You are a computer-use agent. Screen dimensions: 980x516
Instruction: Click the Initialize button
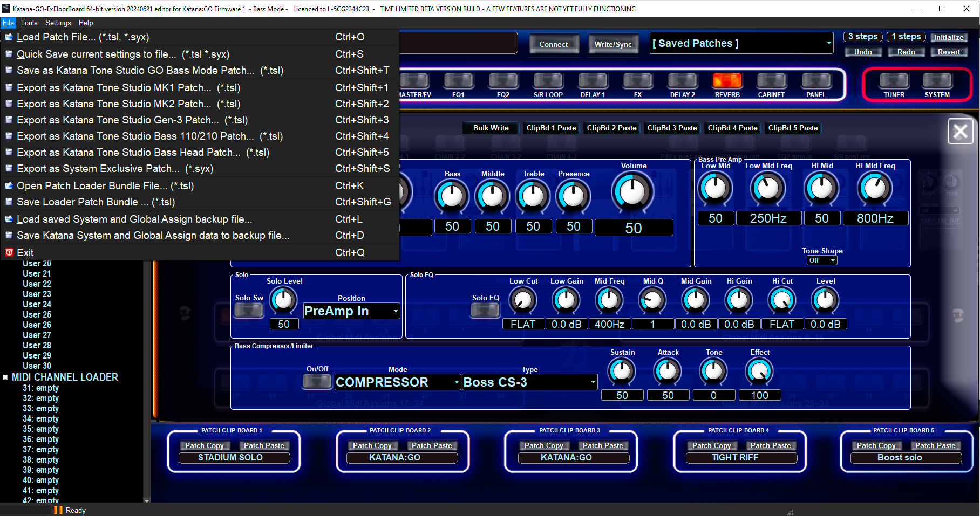click(949, 37)
